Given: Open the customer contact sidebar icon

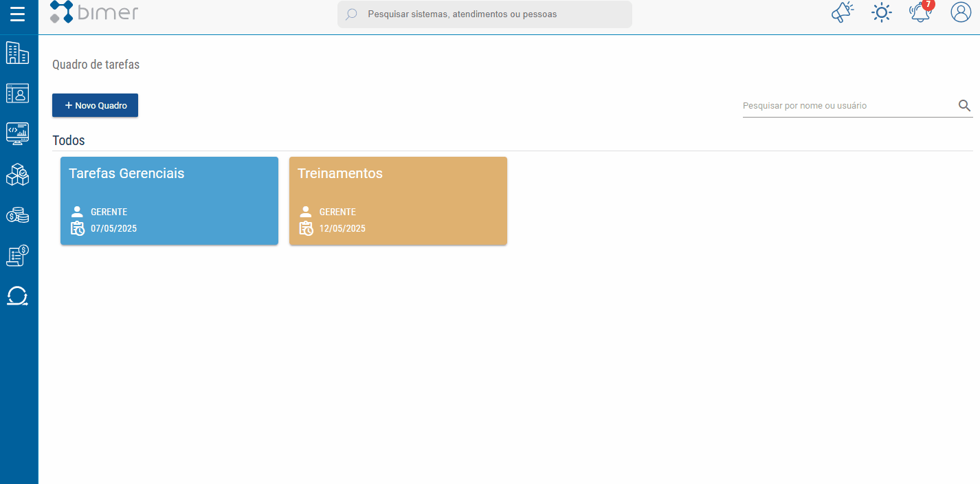Looking at the screenshot, I should tap(18, 93).
